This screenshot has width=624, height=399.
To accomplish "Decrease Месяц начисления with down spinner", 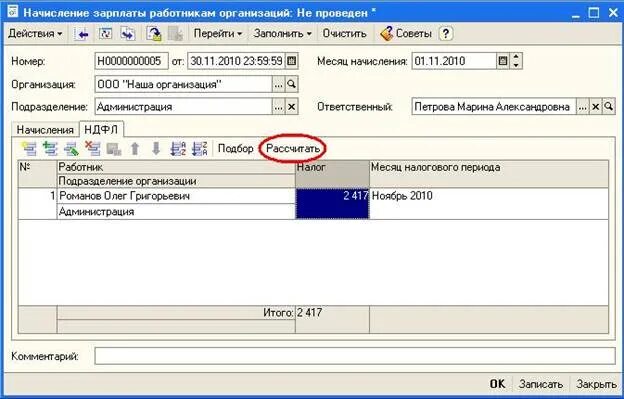I will pos(516,65).
